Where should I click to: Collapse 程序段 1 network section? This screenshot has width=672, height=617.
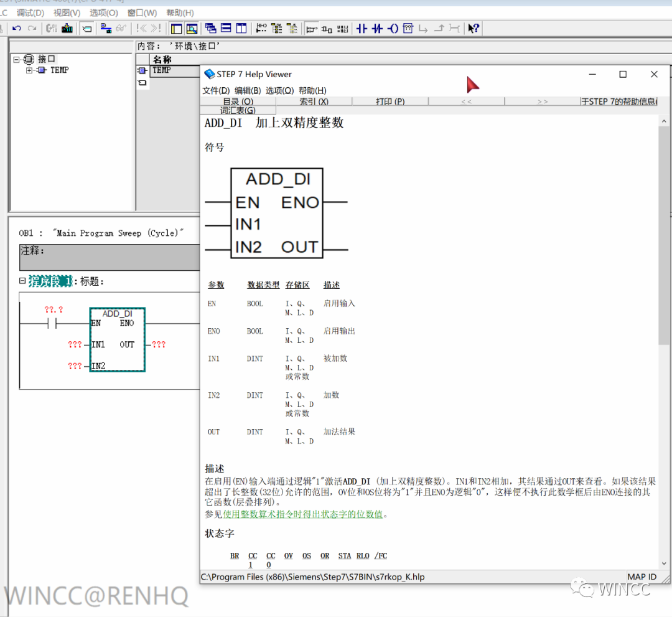pyautogui.click(x=22, y=281)
